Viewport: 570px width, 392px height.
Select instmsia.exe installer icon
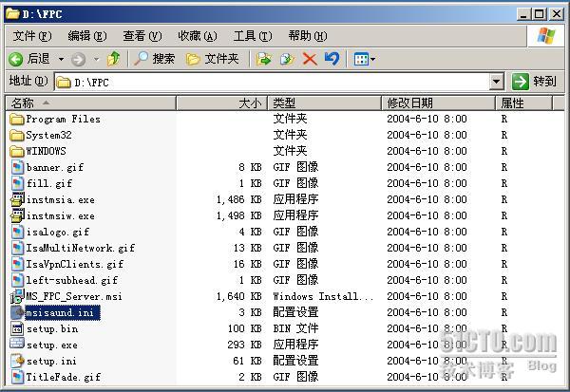pos(17,199)
